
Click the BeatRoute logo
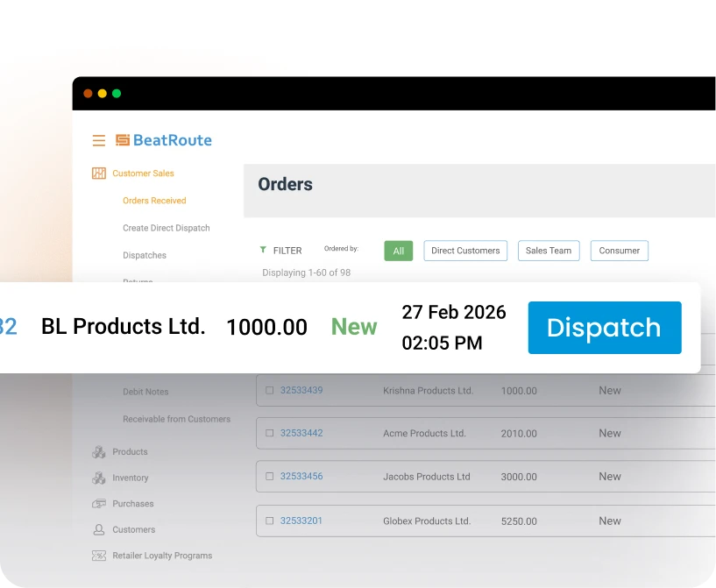coord(164,140)
